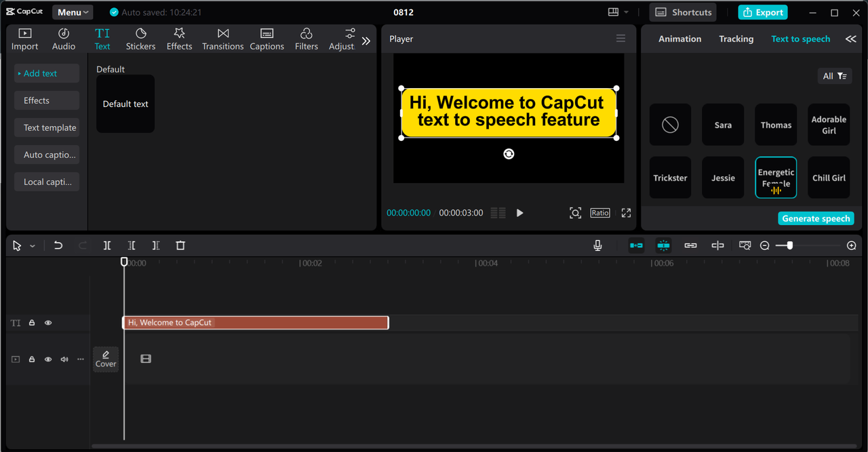
Task: Select the Text to speech tab
Action: tap(800, 39)
